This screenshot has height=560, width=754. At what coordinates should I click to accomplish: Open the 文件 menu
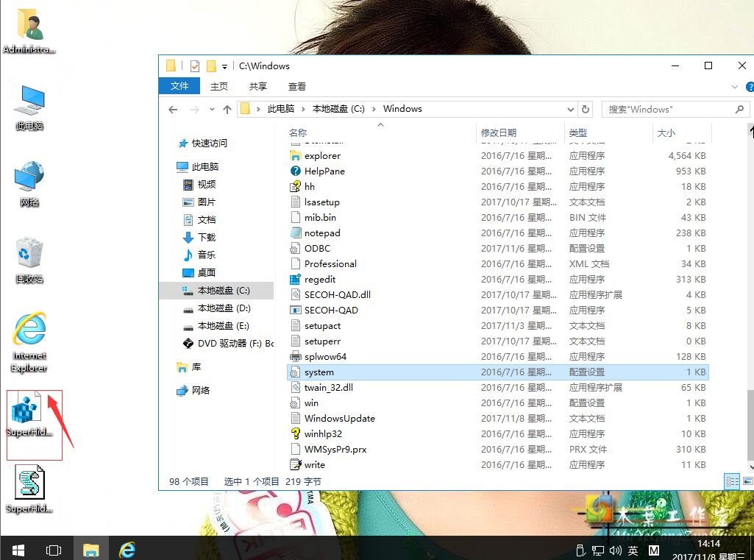pyautogui.click(x=179, y=85)
